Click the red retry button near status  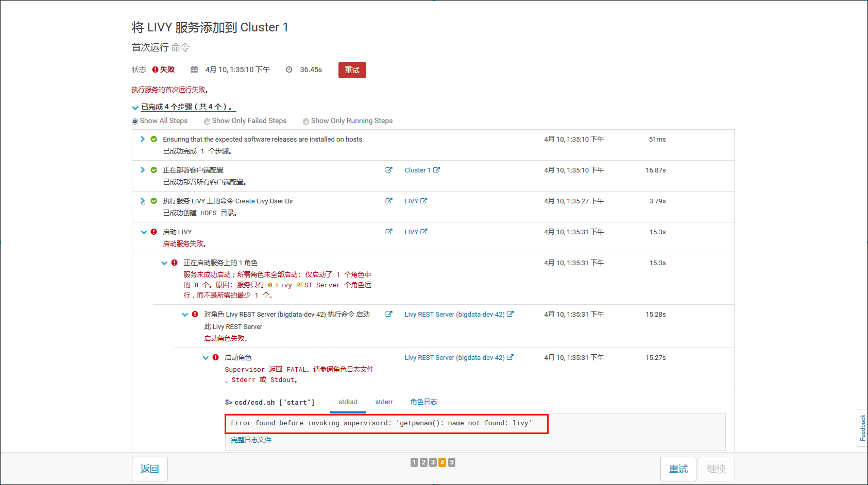coord(352,70)
